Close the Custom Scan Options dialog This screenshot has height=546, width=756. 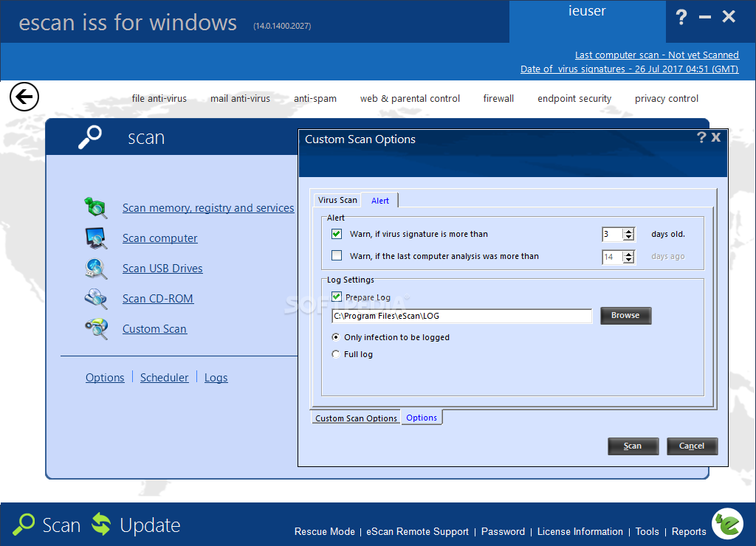(x=716, y=137)
